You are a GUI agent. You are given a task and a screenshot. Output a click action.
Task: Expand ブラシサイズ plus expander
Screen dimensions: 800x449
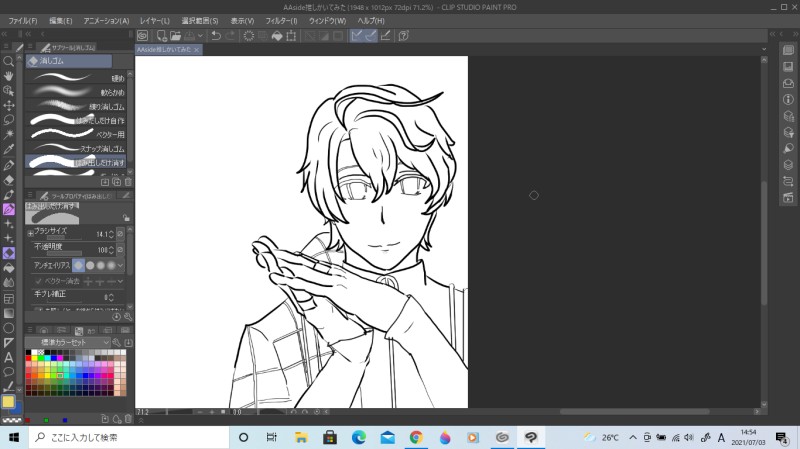(31, 234)
